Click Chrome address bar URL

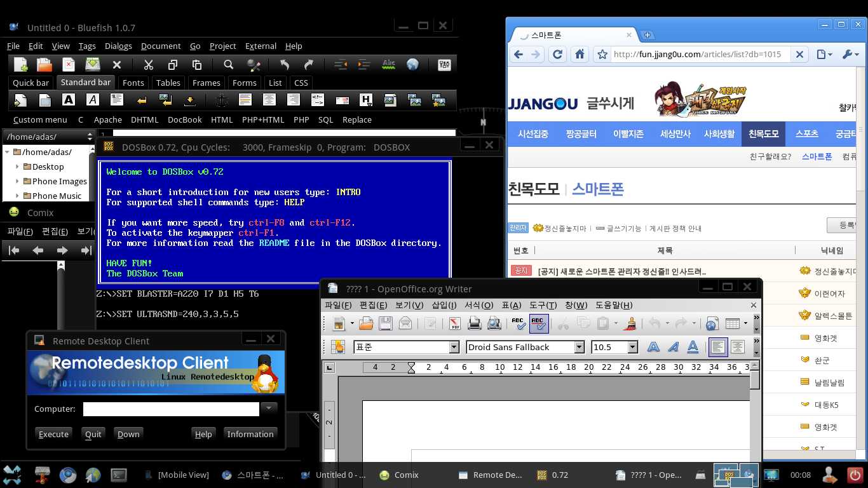tap(697, 55)
